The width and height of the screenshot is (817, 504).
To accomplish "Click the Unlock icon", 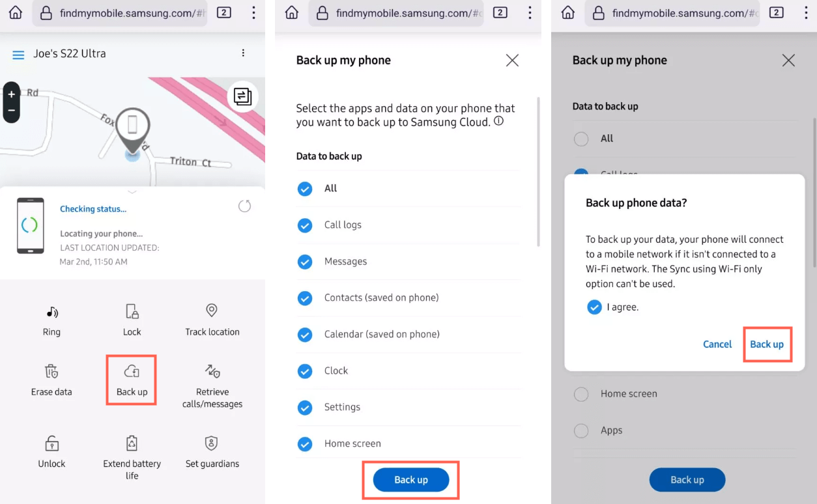I will coord(51,443).
